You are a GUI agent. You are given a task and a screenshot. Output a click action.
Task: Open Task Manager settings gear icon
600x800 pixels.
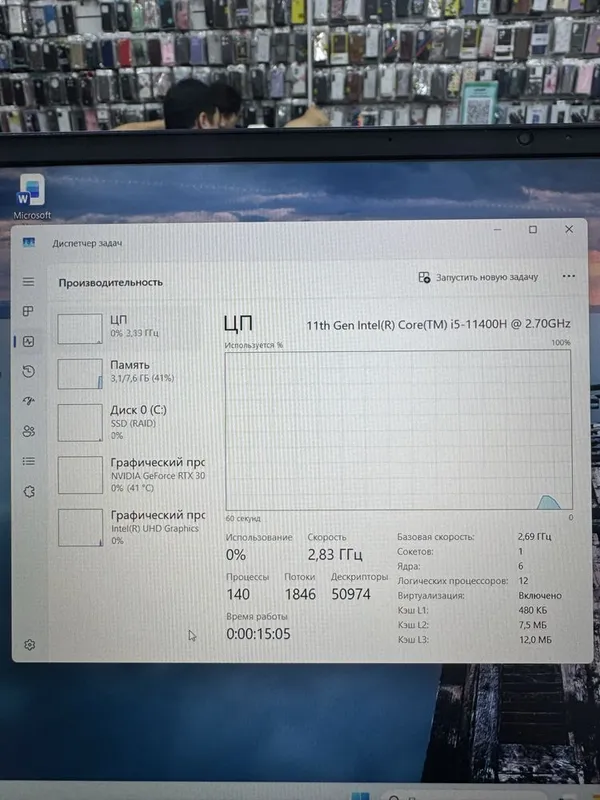30,645
